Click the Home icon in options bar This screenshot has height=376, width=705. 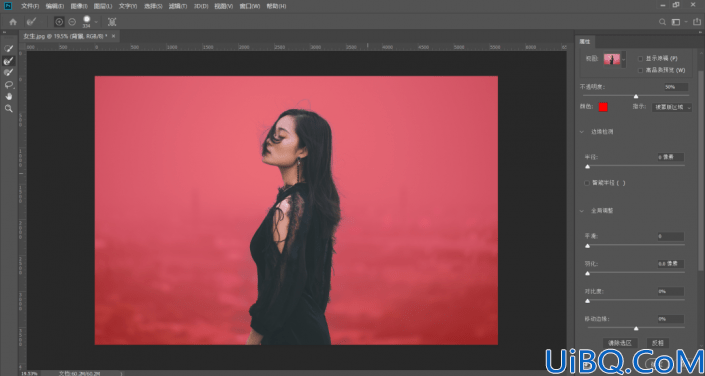click(x=13, y=22)
